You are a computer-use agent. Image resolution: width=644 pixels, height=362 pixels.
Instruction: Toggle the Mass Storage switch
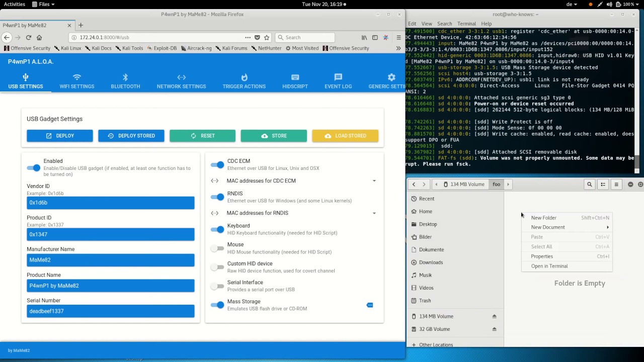[217, 305]
